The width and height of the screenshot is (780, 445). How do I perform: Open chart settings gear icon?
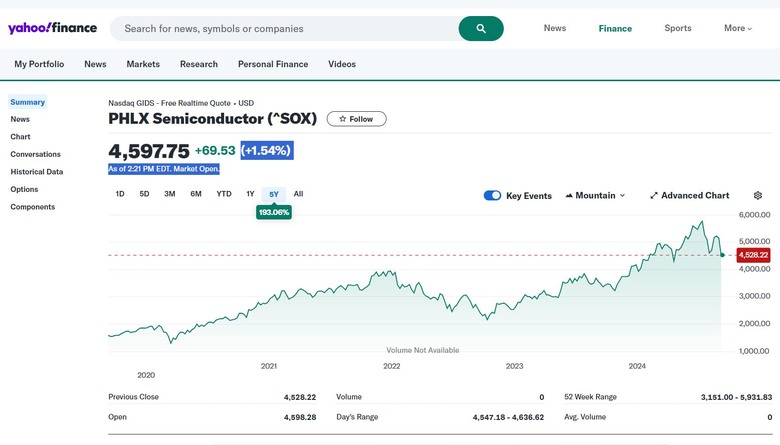pyautogui.click(x=758, y=195)
